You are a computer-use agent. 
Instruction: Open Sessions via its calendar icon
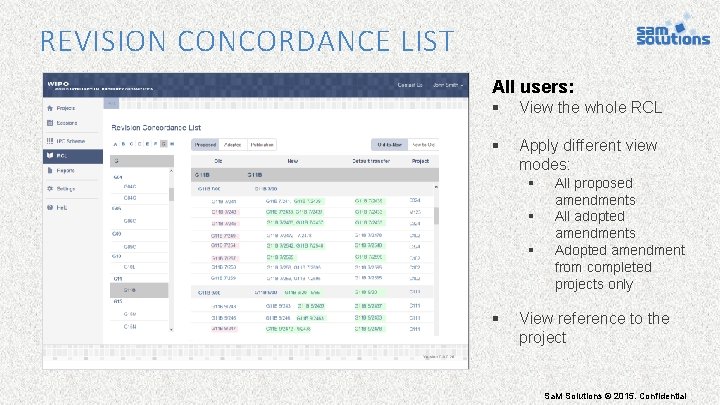coord(50,123)
